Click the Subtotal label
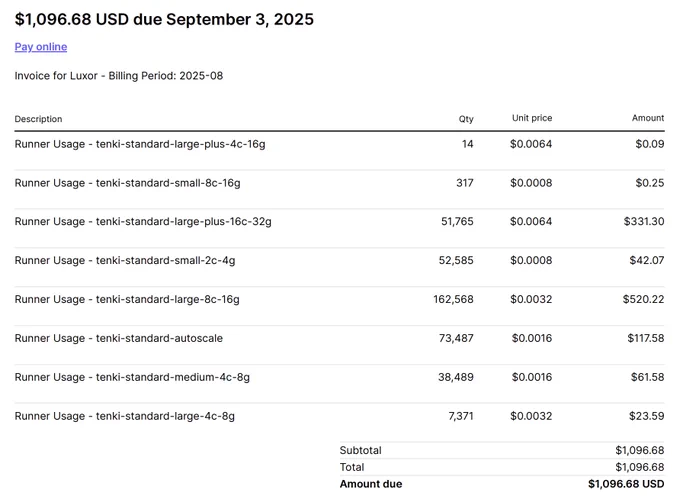Screen dimensions: 680x499 click(x=360, y=450)
